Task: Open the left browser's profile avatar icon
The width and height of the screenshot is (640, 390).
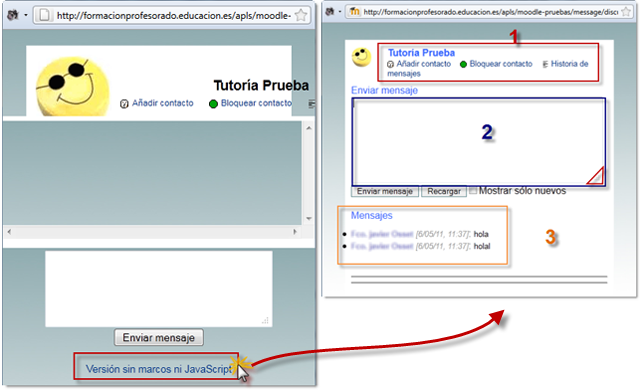Action: click(13, 16)
